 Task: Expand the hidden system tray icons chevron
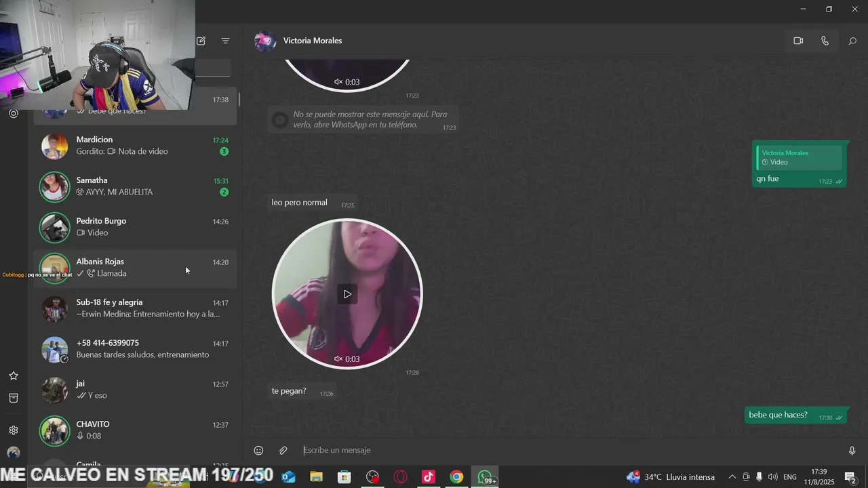click(x=732, y=477)
